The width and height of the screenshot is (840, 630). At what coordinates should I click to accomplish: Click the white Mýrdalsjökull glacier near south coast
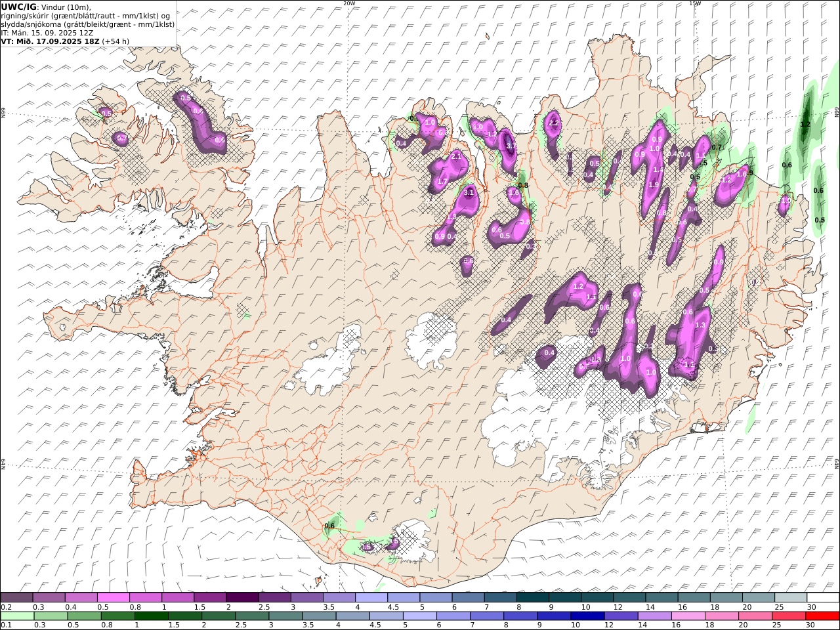pyautogui.click(x=415, y=539)
